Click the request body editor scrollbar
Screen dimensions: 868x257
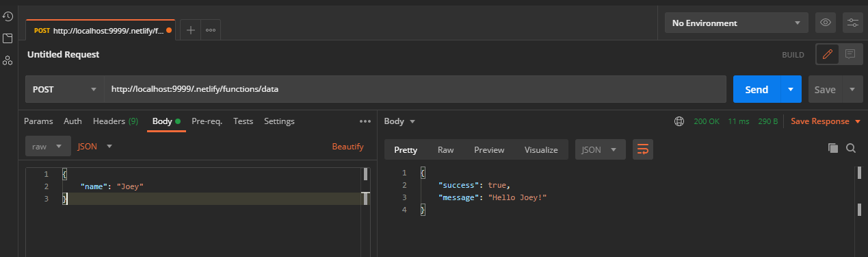coord(366,186)
